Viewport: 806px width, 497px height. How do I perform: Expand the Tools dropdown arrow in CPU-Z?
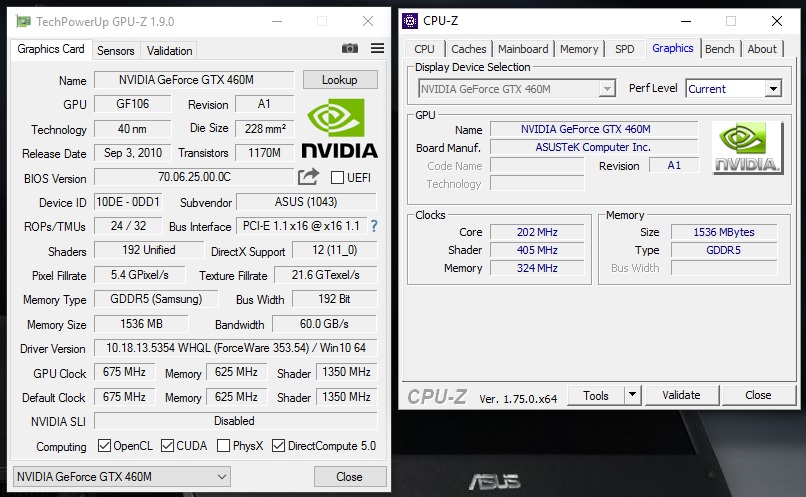pyautogui.click(x=632, y=395)
